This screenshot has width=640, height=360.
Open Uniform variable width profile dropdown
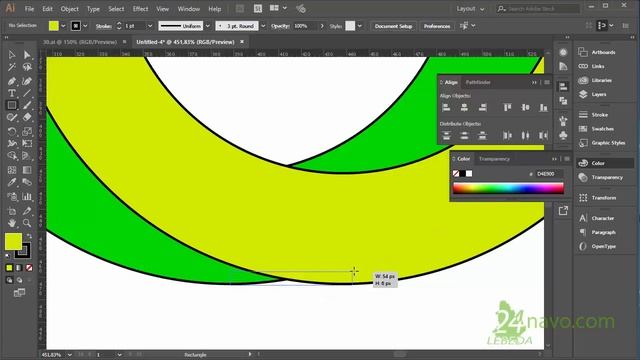(207, 26)
